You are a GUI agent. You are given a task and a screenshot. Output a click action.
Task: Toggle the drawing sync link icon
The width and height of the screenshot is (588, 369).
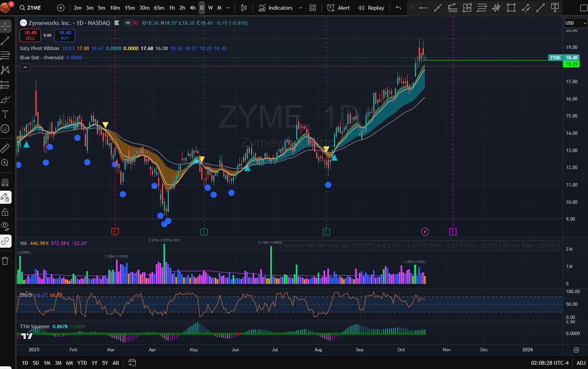click(x=5, y=241)
